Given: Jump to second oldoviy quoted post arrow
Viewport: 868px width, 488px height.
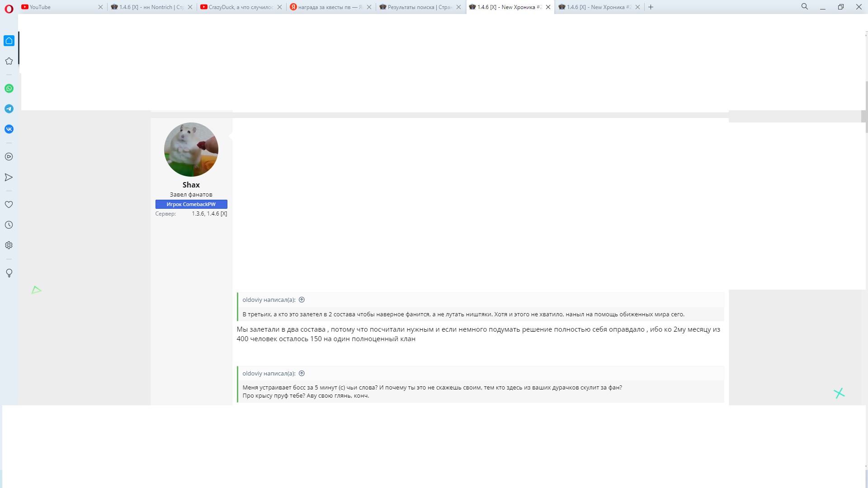Looking at the screenshot, I should pyautogui.click(x=302, y=373).
